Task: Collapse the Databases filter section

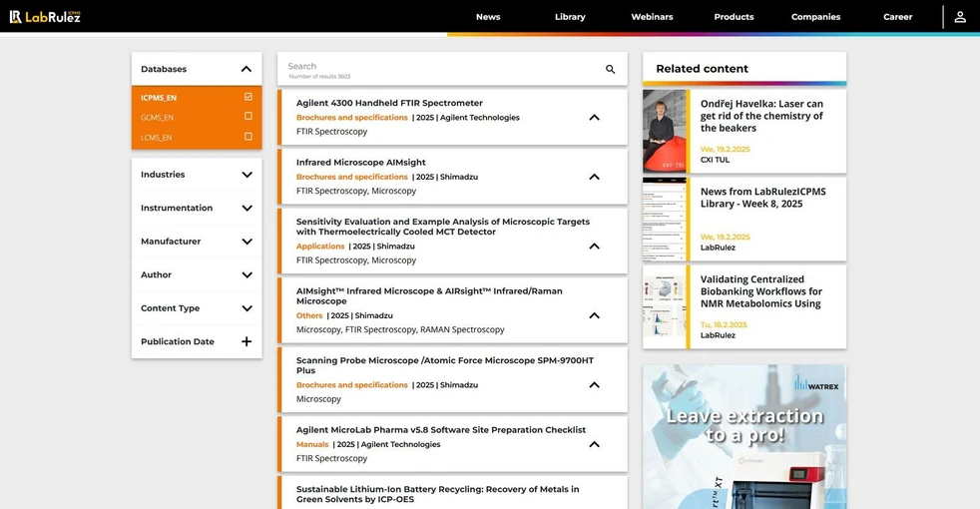Action: [246, 69]
